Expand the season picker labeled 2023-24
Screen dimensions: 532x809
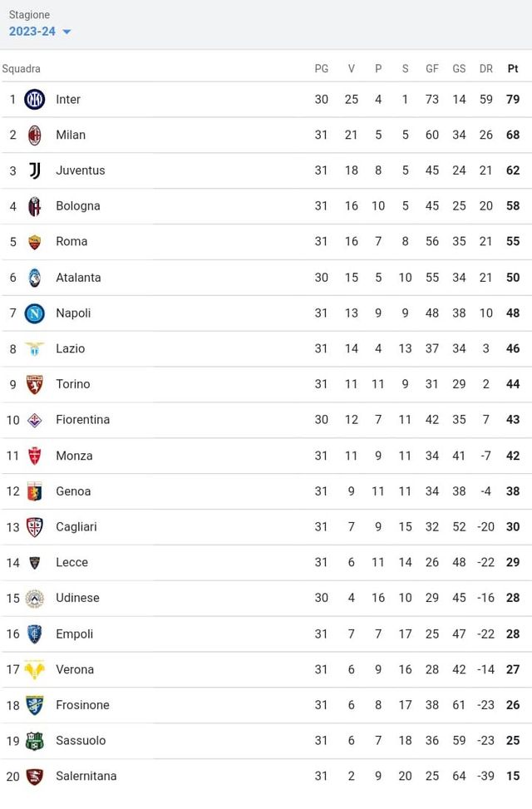(x=30, y=32)
